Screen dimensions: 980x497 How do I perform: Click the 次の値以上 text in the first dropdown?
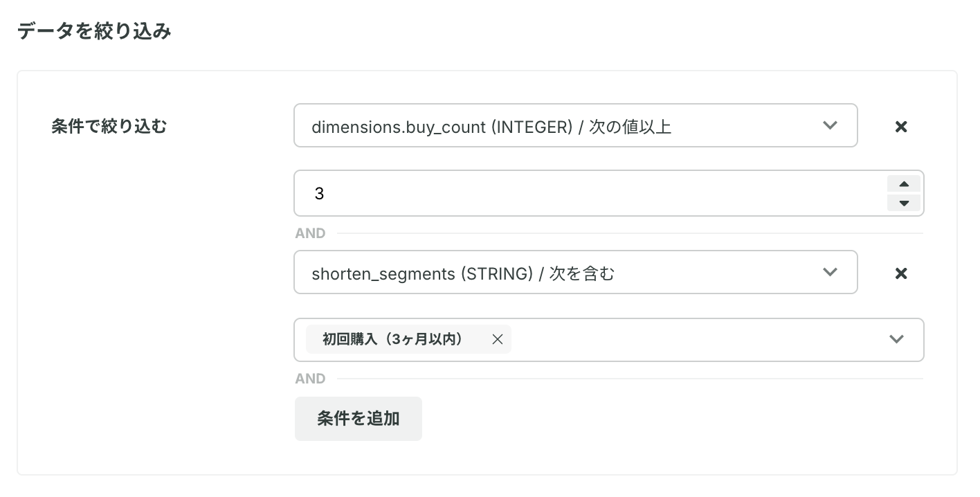tap(630, 127)
